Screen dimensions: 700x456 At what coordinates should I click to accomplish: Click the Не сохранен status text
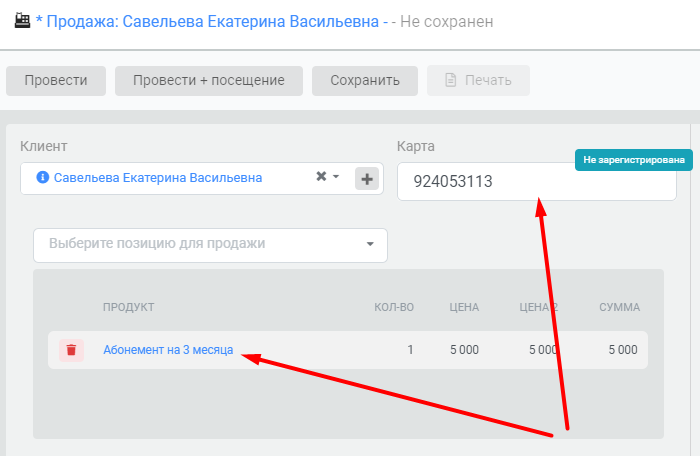coord(446,21)
